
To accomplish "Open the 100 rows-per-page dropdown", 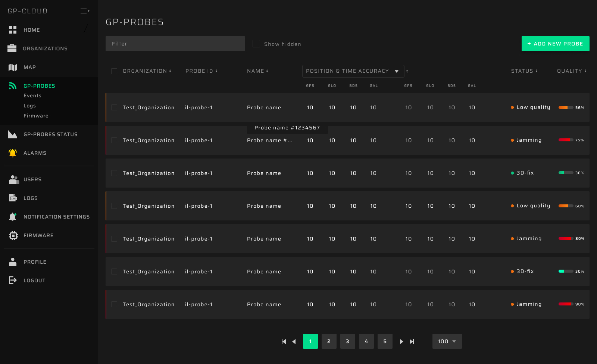I will 447,341.
